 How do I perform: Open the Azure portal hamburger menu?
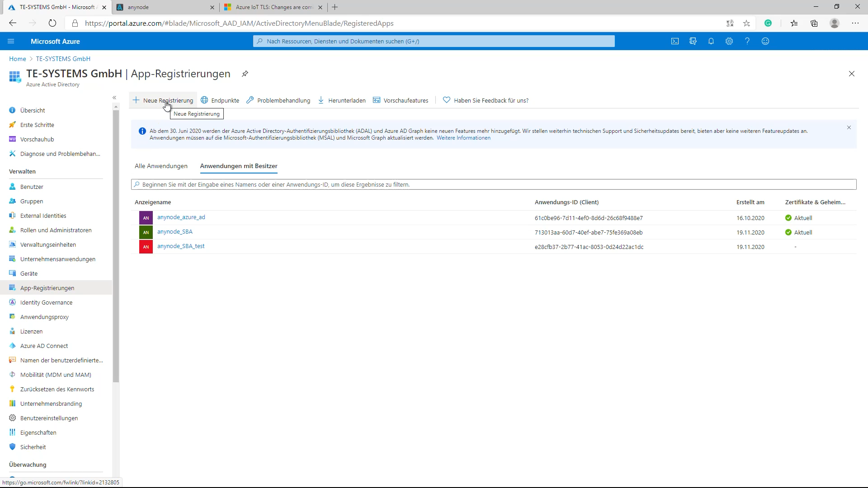pyautogui.click(x=11, y=41)
